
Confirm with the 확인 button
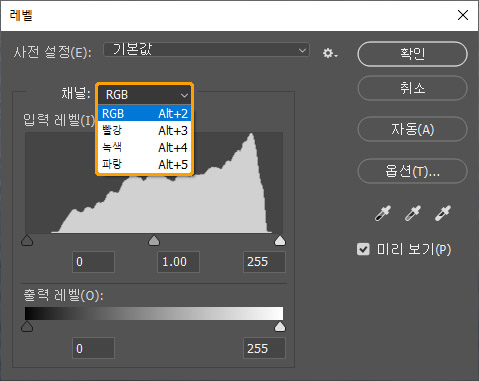pyautogui.click(x=412, y=54)
